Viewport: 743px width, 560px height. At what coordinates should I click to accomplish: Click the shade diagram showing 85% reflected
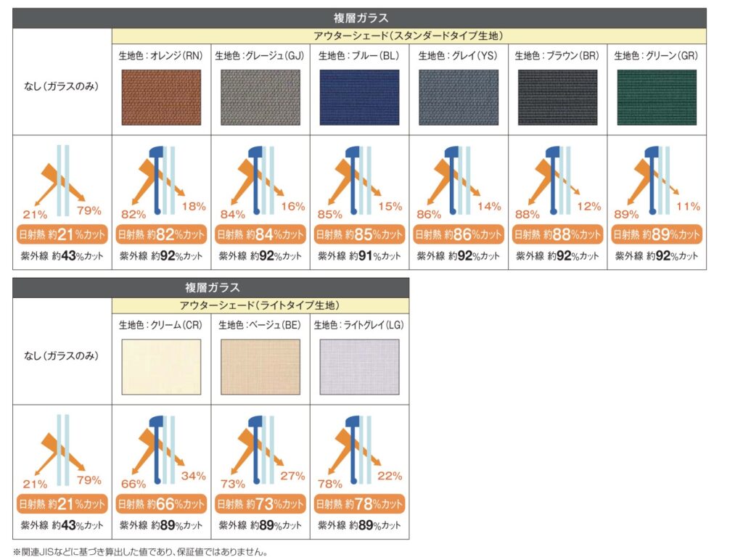(359, 180)
